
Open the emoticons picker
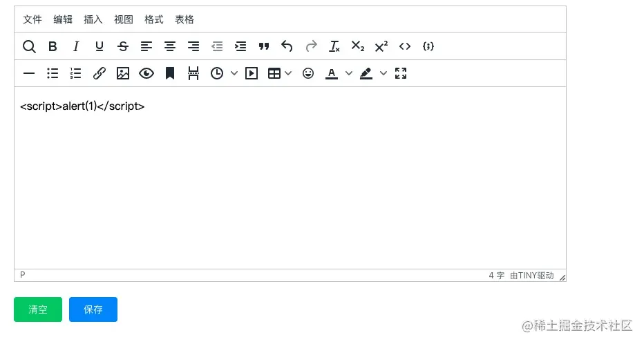click(x=308, y=73)
